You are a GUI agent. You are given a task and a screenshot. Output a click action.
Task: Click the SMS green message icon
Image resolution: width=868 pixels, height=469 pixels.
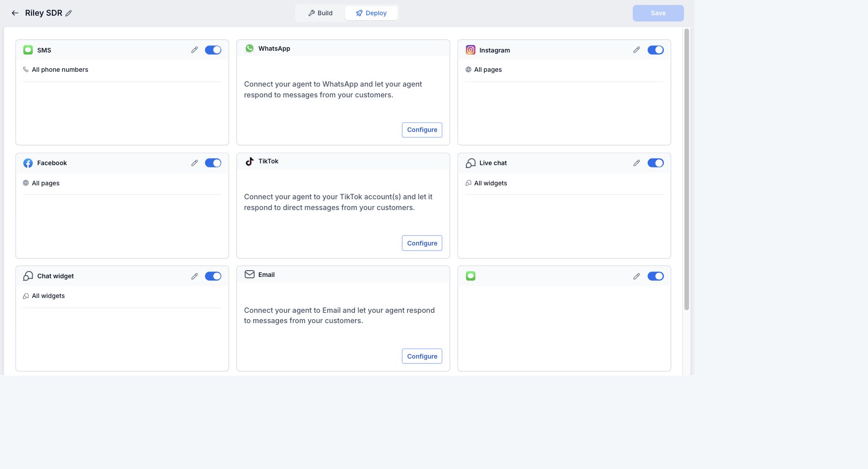click(28, 50)
